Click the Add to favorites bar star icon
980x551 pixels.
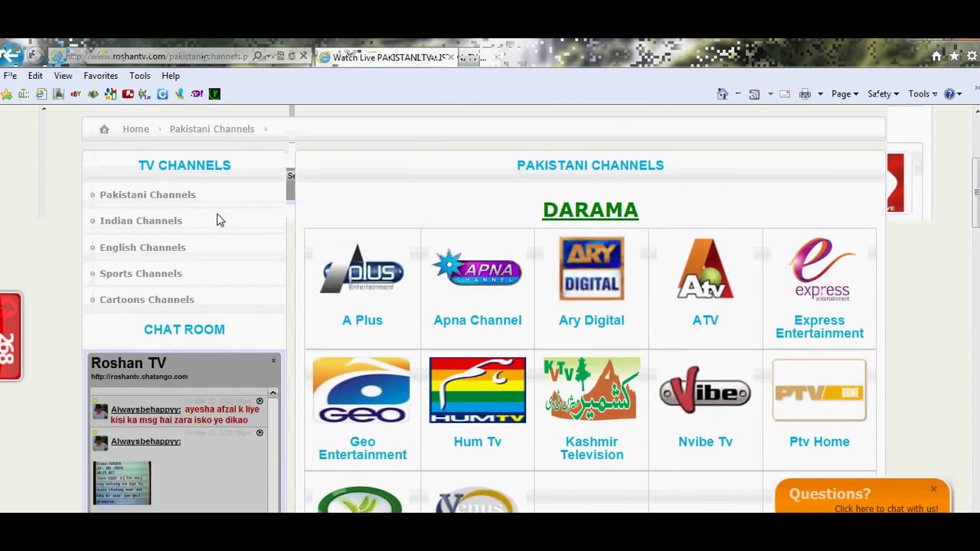(x=6, y=94)
